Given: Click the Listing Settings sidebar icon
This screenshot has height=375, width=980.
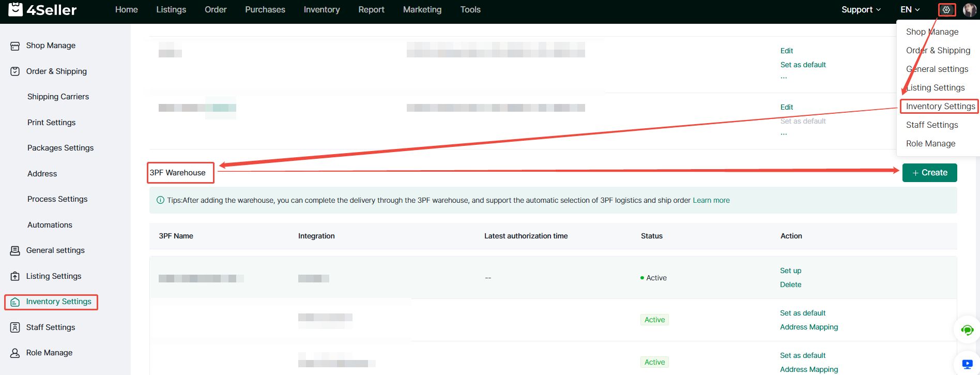Looking at the screenshot, I should click(x=15, y=276).
